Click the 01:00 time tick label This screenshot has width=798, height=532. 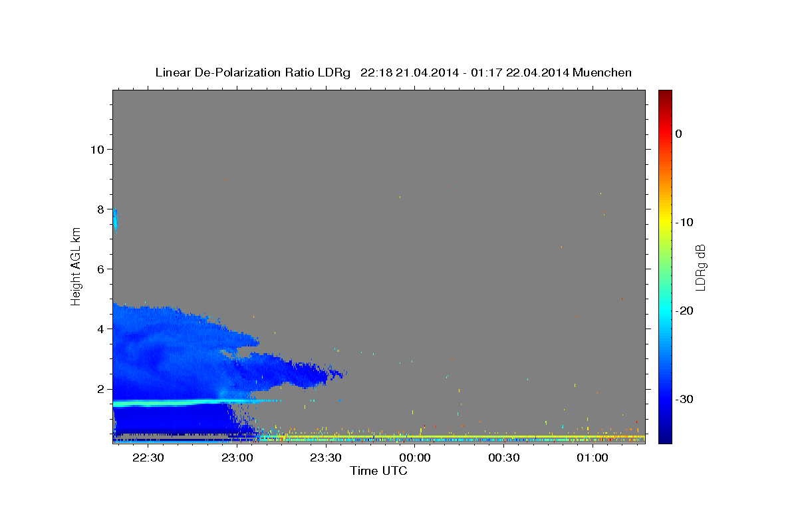click(x=593, y=458)
